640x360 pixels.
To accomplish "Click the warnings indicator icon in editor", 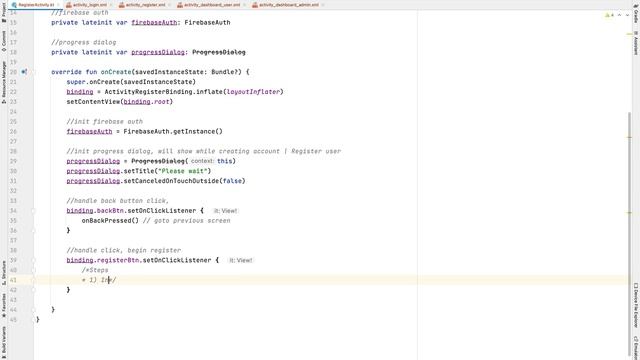I will [609, 15].
